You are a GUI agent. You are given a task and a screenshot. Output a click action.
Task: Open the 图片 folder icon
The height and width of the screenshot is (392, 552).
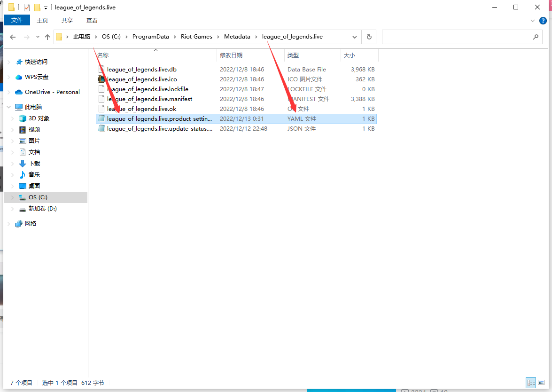(x=23, y=141)
